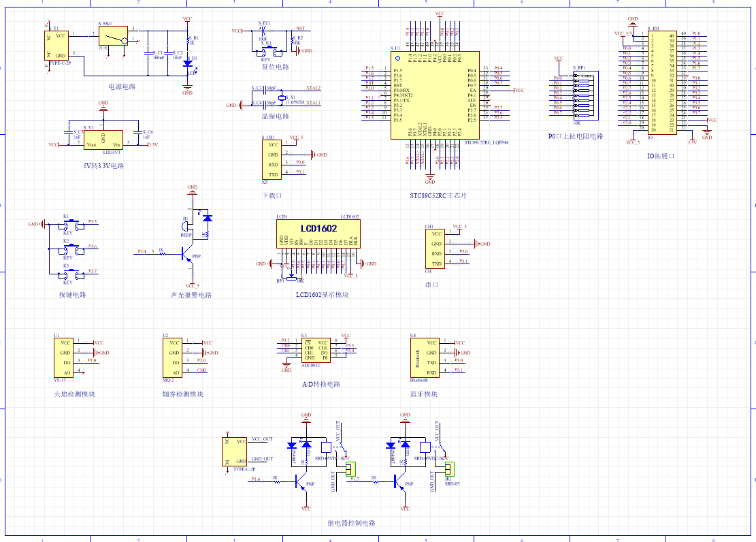Image resolution: width=756 pixels, height=542 pixels.
Task: Select the CH1 serial port connector
Action: coord(435,249)
